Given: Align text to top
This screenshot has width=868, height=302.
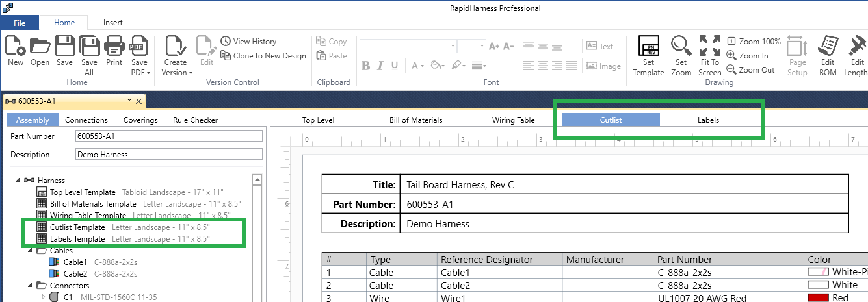Looking at the screenshot, I should [x=528, y=45].
